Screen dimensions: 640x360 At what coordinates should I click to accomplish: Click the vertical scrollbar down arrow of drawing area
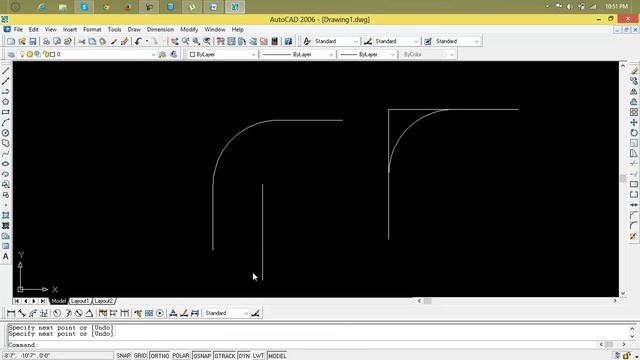click(623, 293)
